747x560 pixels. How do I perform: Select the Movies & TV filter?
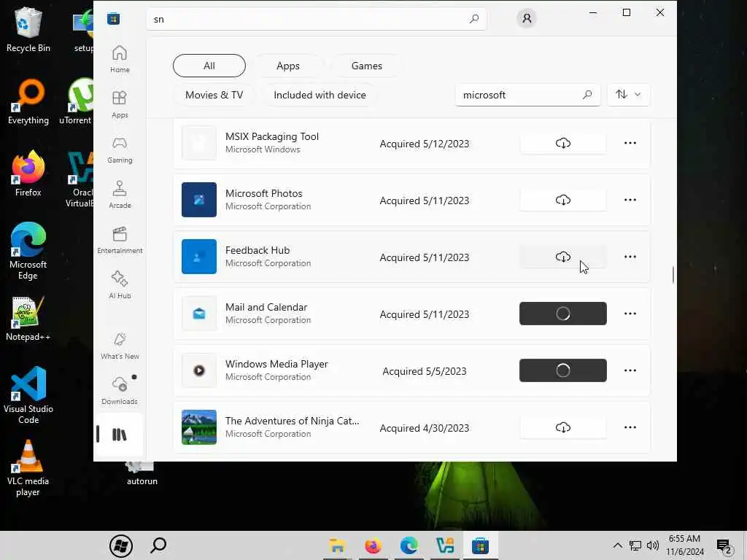[x=214, y=95]
